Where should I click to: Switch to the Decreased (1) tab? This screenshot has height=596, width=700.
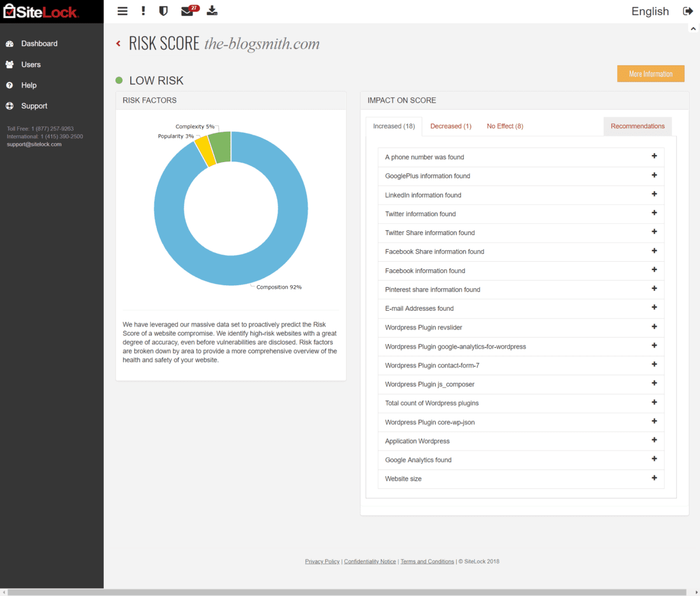(451, 126)
